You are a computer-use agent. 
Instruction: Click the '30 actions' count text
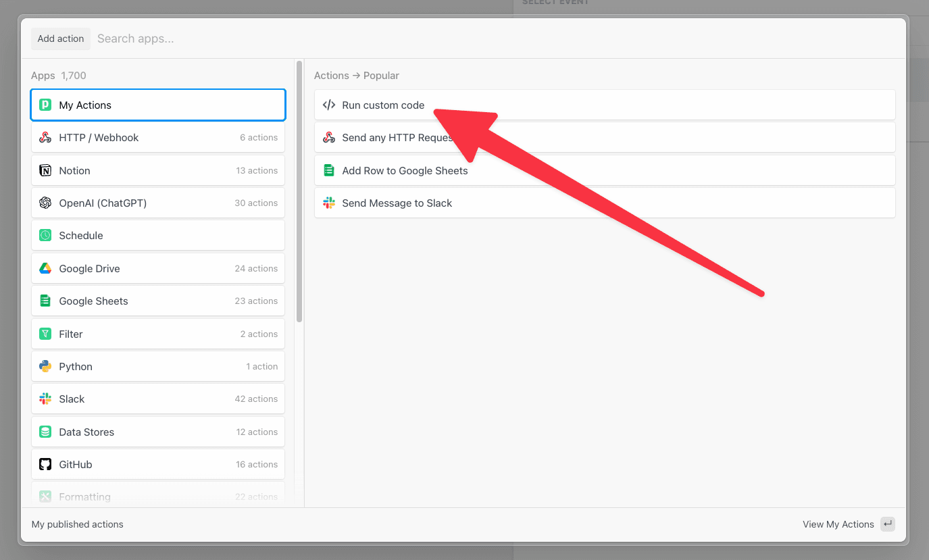(x=256, y=203)
